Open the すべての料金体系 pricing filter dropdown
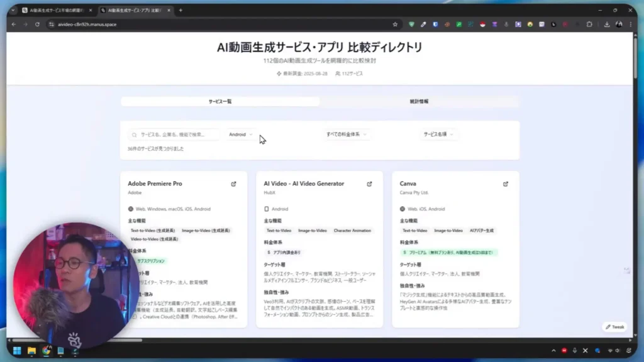Screen dimensions: 644x362 (347, 134)
